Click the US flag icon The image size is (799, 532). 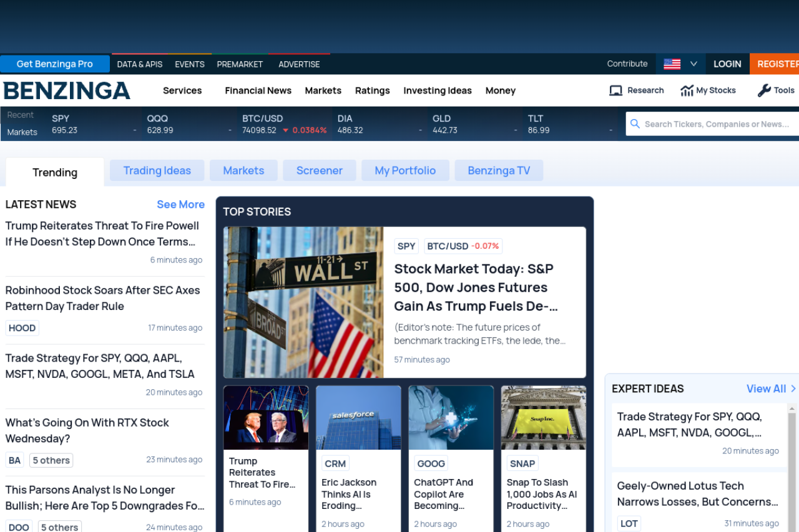click(x=672, y=64)
